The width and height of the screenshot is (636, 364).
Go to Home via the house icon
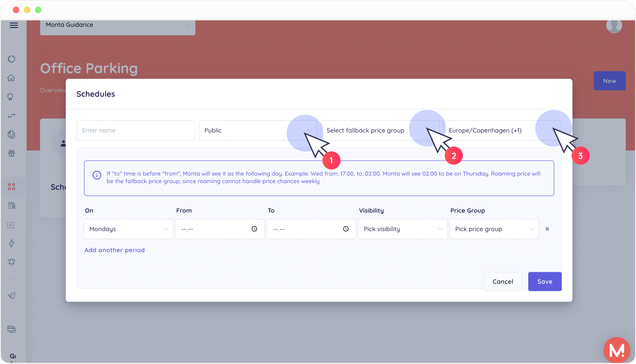[11, 78]
